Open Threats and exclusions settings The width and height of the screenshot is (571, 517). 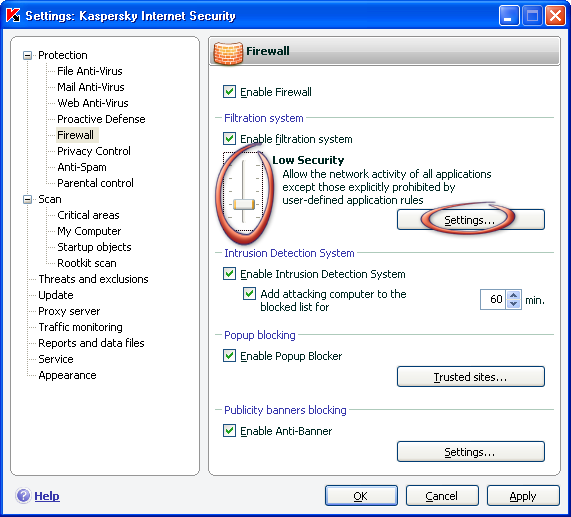point(93,279)
